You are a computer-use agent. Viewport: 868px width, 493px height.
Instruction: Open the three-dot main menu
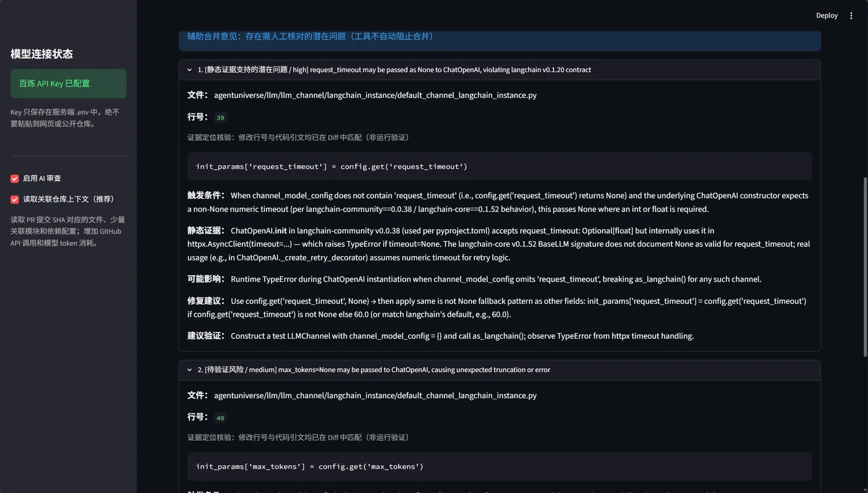pos(851,16)
